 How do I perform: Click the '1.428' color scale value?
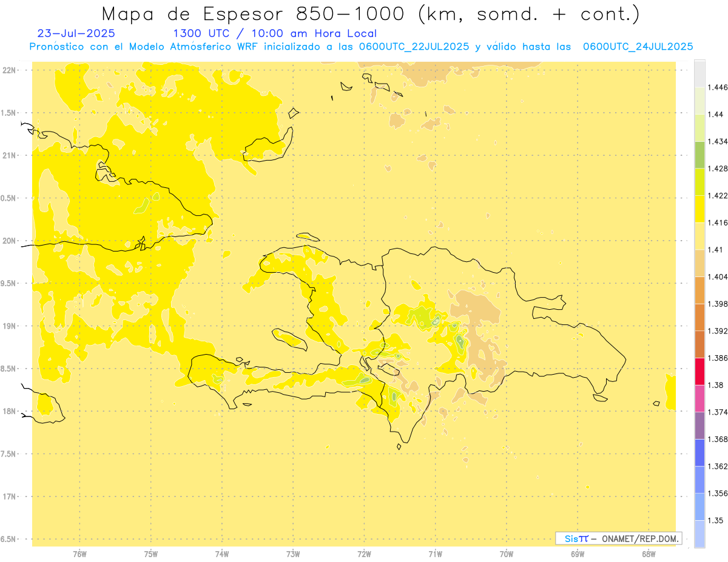click(x=718, y=169)
